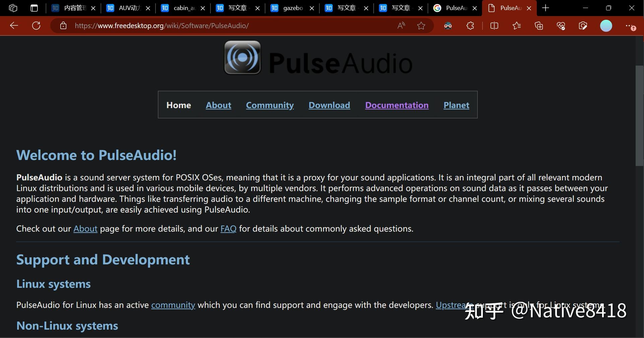Open a new browser tab
The width and height of the screenshot is (644, 338).
545,8
